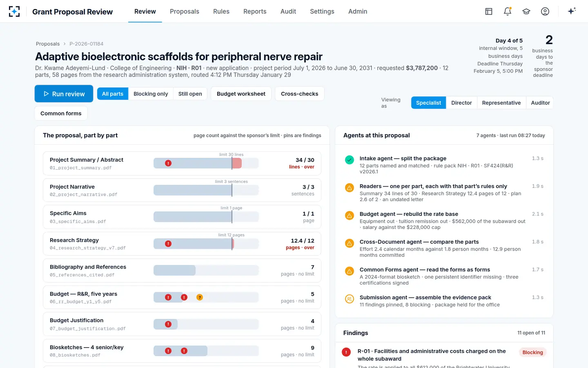This screenshot has width=588, height=368.
Task: Click the red alert icon beside finding R-01
Action: 346,352
